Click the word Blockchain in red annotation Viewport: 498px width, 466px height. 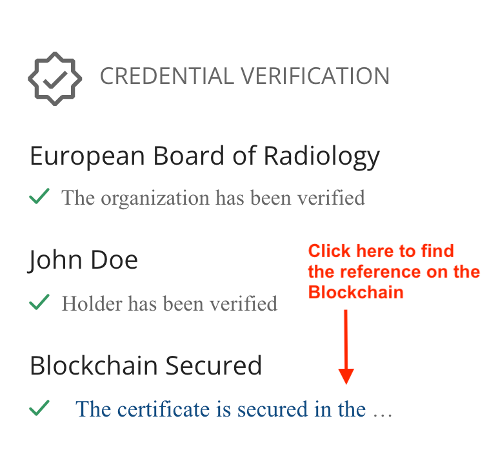(356, 292)
